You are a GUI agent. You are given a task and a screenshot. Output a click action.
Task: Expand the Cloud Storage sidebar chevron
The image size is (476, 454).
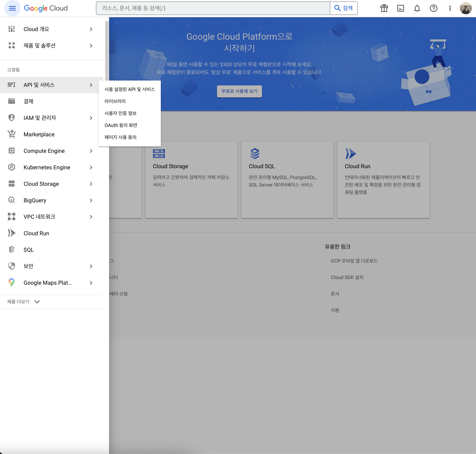(x=91, y=184)
